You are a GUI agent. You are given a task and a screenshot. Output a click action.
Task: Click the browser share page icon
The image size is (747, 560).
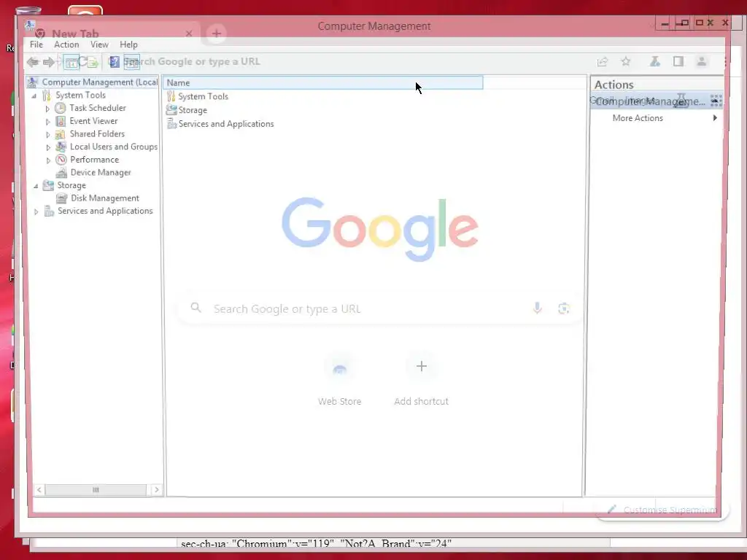tap(602, 62)
